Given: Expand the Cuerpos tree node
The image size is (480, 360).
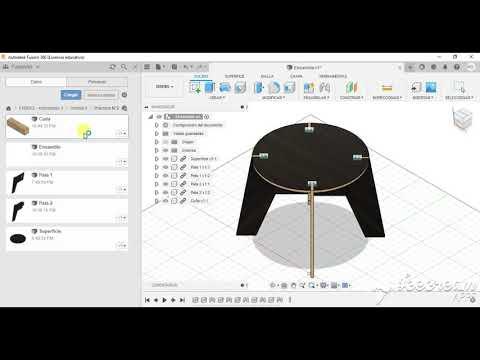Looking at the screenshot, I should click(157, 150).
